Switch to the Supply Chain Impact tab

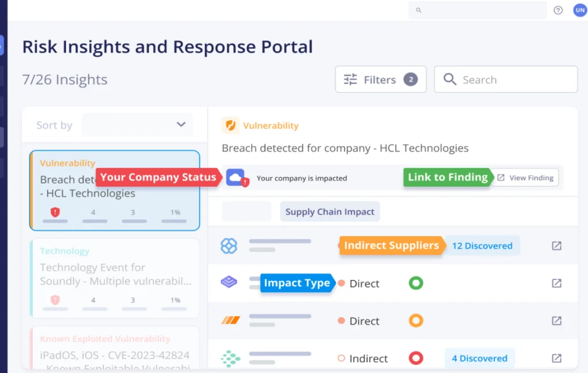pyautogui.click(x=330, y=211)
